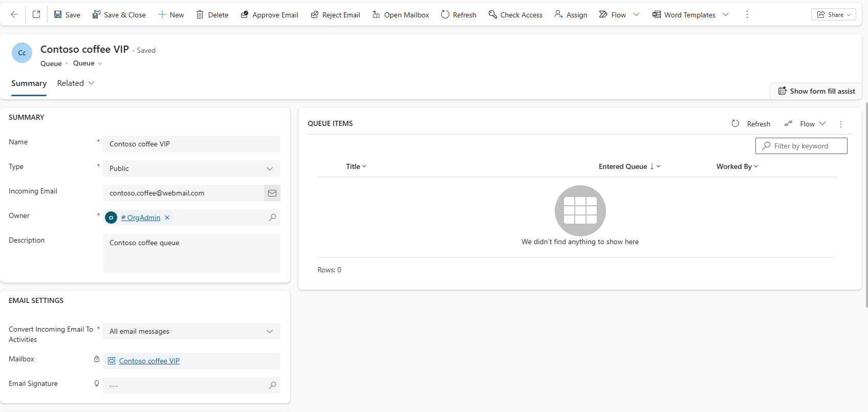Refresh the Queue Items grid
This screenshot has height=412, width=868.
point(751,124)
